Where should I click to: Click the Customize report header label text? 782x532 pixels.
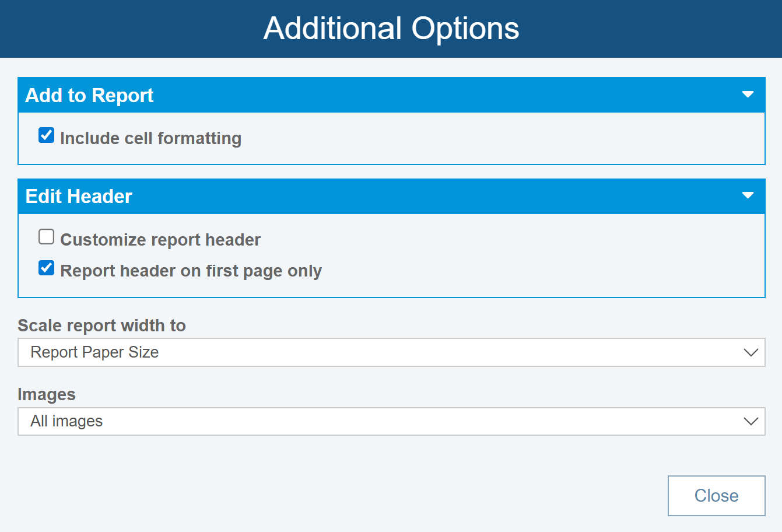(x=160, y=240)
